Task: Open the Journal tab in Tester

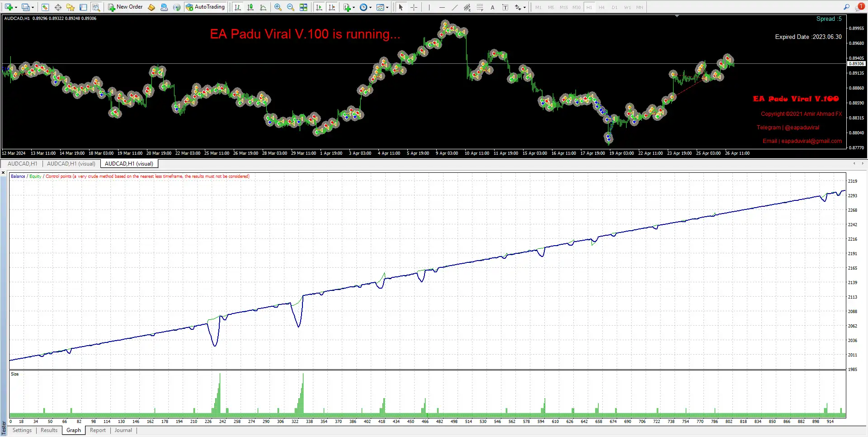Action: click(x=123, y=430)
